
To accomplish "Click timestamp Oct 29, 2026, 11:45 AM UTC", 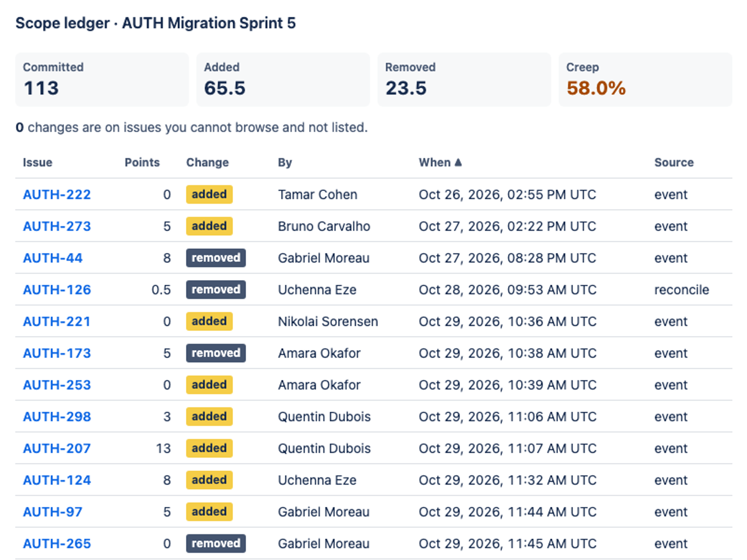I will 507,544.
